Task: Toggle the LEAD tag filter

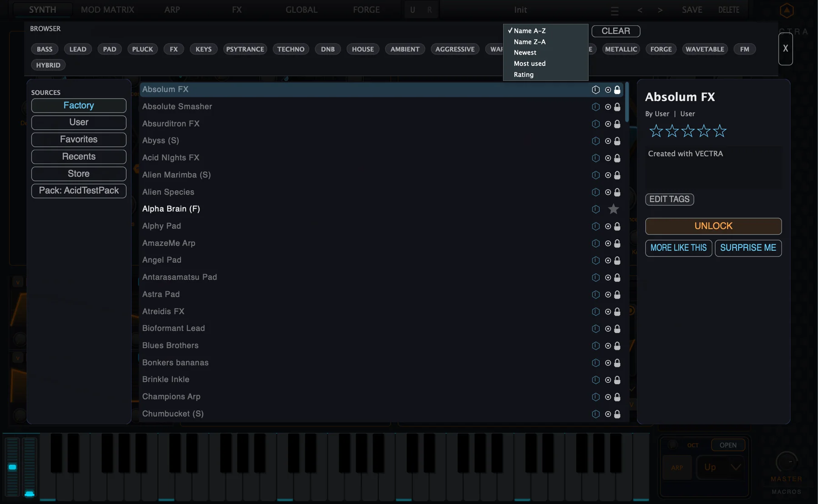Action: pos(78,49)
